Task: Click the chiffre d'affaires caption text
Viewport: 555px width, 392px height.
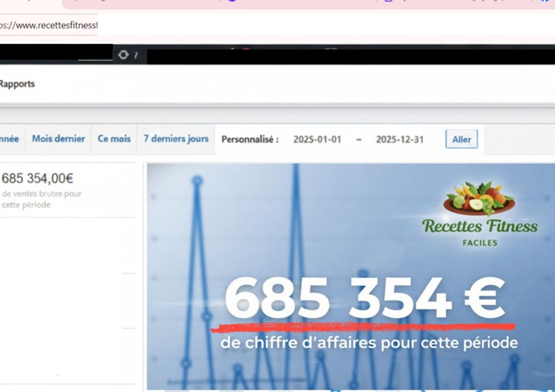Action: (369, 343)
